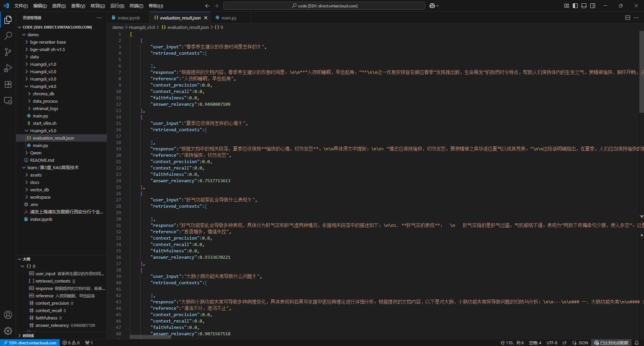Switch to the index.ipynb tab
The height and width of the screenshot is (346, 644).
(128, 18)
